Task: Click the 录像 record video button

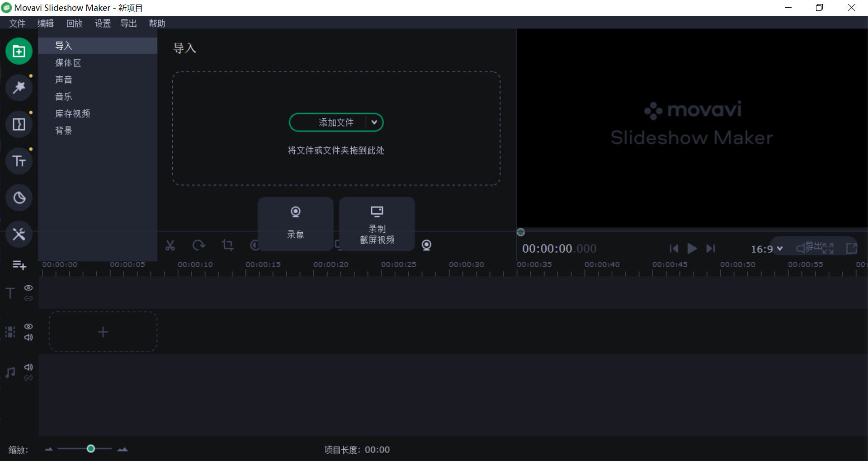Action: click(296, 224)
